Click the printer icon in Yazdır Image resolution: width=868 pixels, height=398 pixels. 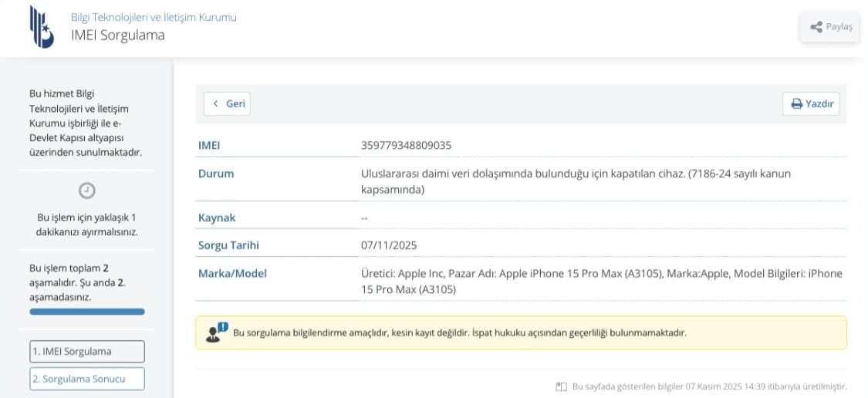coord(796,104)
